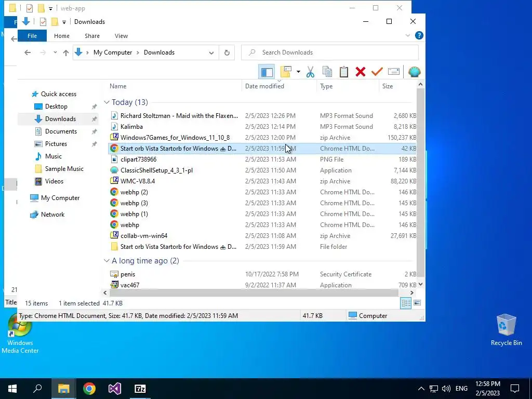Open Windows Media Center desktop shortcut
This screenshot has height=399, width=532.
[x=20, y=334]
